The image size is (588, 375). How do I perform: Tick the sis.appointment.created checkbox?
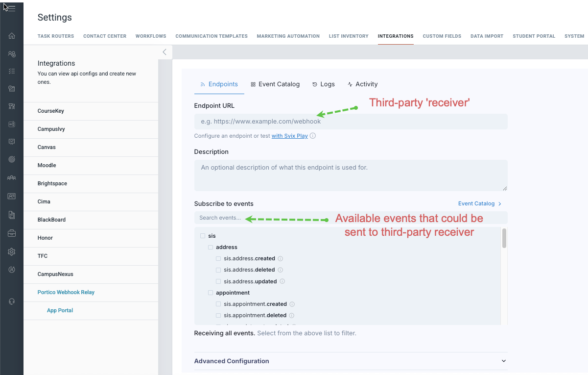pos(218,304)
